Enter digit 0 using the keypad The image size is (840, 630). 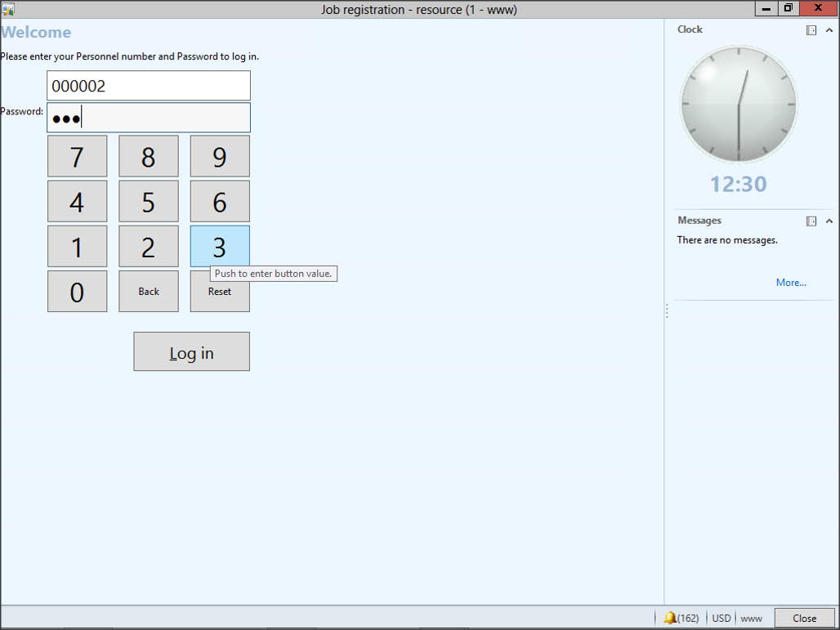[x=77, y=292]
